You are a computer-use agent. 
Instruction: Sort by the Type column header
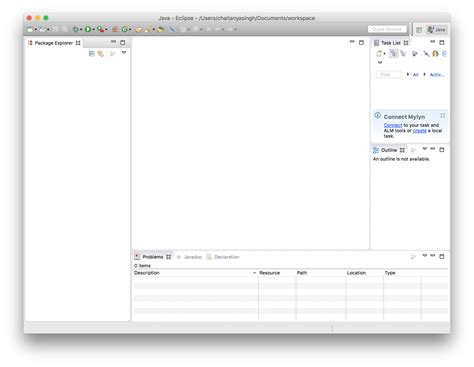coord(402,273)
